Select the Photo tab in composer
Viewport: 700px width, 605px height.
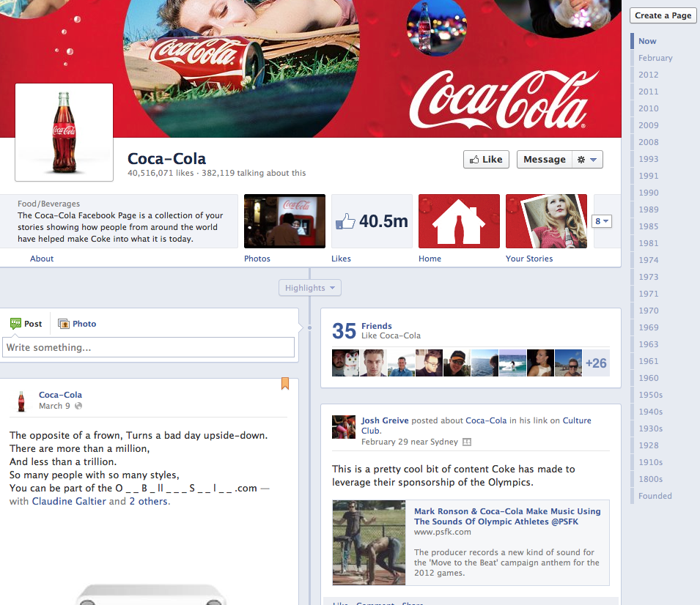click(77, 324)
